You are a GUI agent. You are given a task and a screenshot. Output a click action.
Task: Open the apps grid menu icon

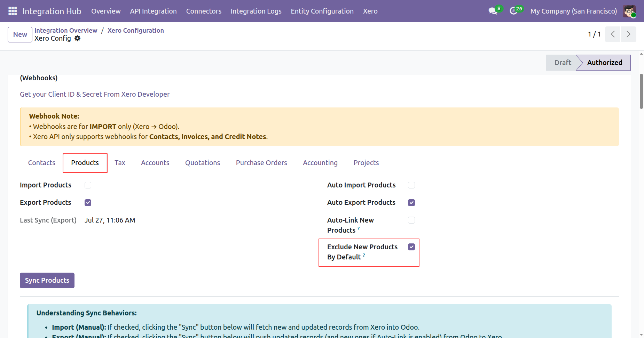tap(13, 11)
